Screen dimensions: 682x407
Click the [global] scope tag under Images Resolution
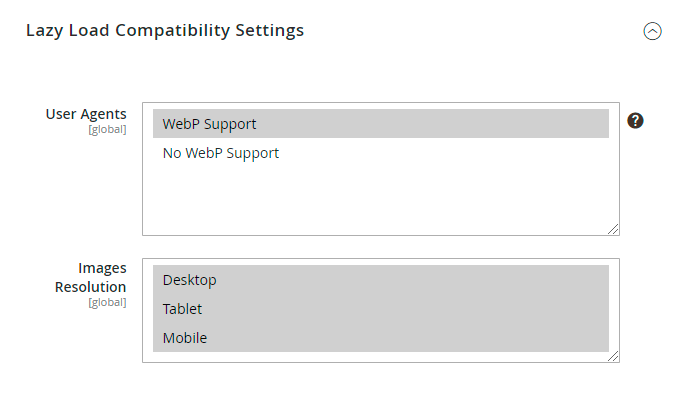[x=107, y=302]
